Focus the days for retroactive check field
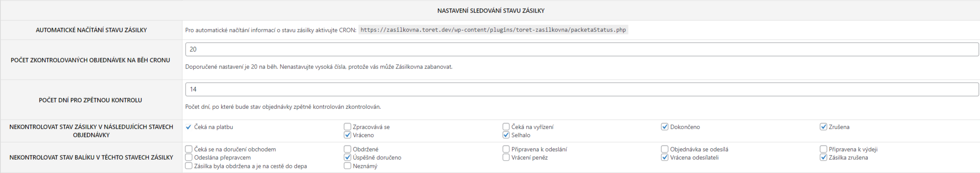This screenshot has width=980, height=173. (582, 90)
